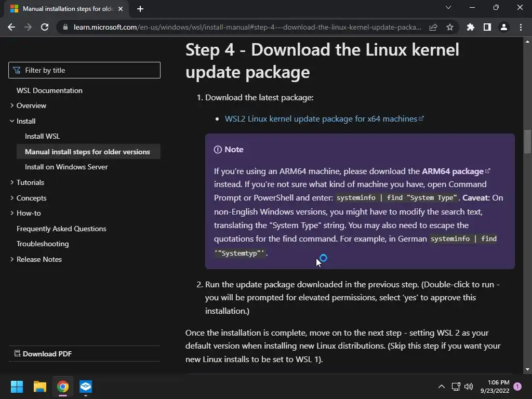Go back using the browser back arrow

[x=11, y=27]
